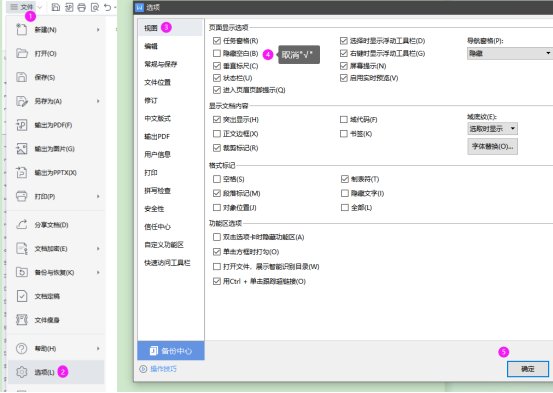Image resolution: width=553 pixels, height=393 pixels.
Task: Click the 输出为PDF(F) icon
Action: click(22, 125)
